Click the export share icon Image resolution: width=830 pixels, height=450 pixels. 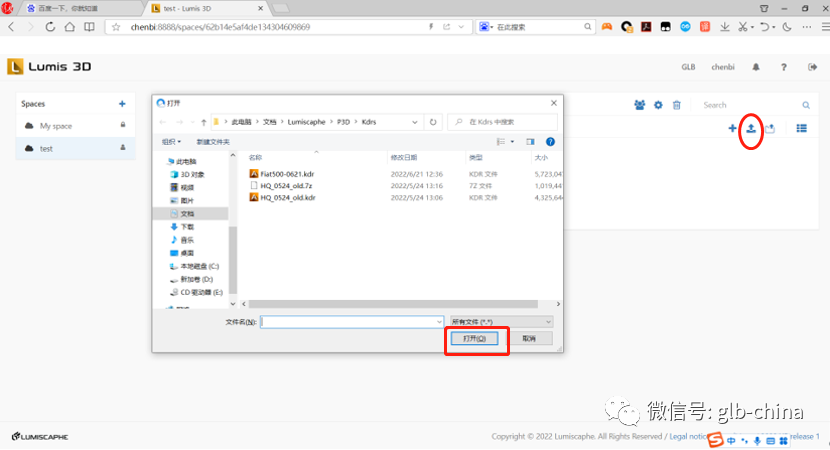(770, 128)
